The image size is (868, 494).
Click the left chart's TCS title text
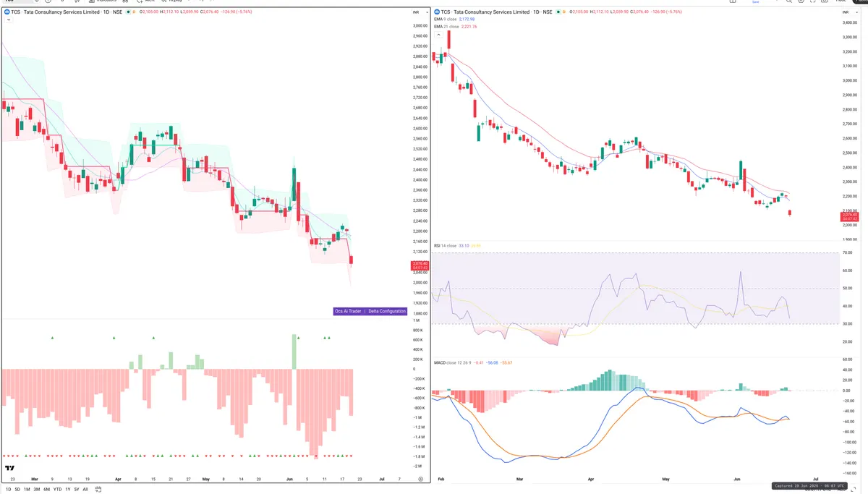point(67,12)
